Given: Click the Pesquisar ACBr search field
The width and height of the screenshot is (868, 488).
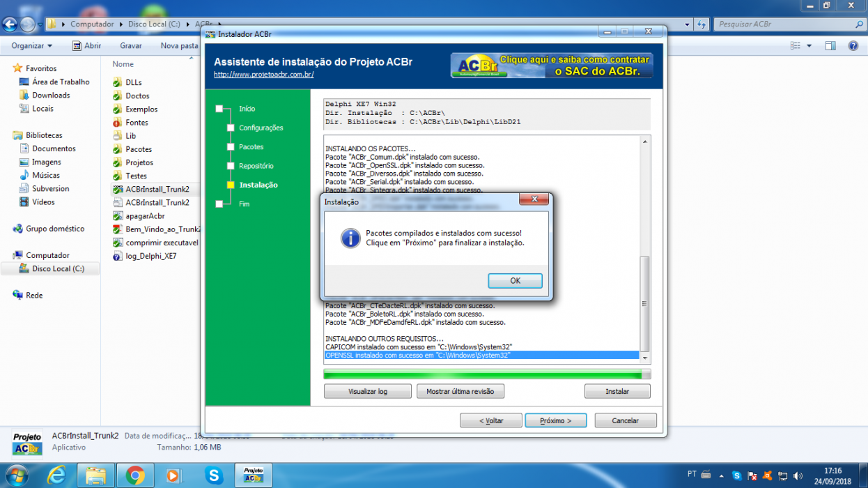Looking at the screenshot, I should pyautogui.click(x=789, y=24).
